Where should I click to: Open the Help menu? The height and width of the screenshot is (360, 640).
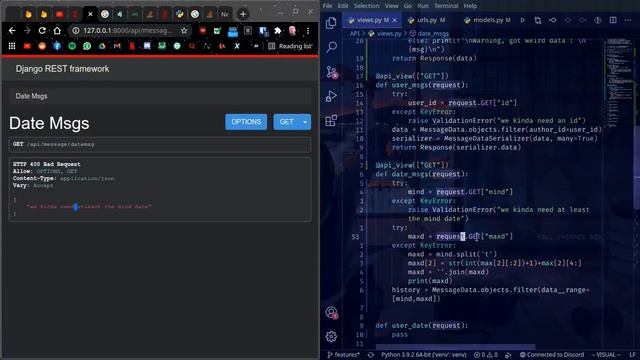click(x=470, y=6)
